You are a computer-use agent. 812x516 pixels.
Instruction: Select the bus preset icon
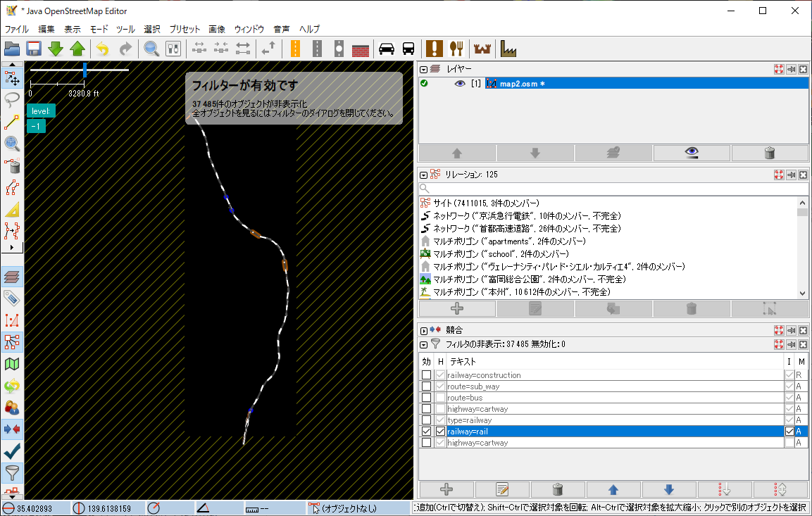(x=408, y=49)
